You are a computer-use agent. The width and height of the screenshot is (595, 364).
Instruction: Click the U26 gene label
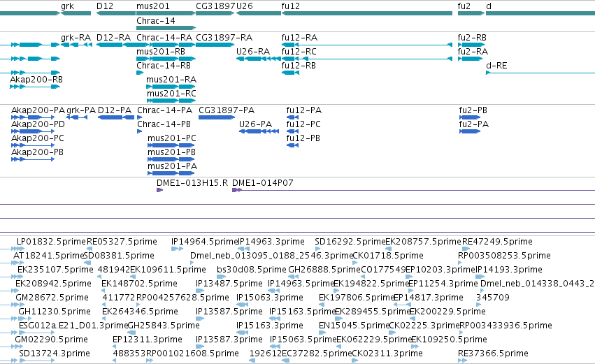coord(245,6)
